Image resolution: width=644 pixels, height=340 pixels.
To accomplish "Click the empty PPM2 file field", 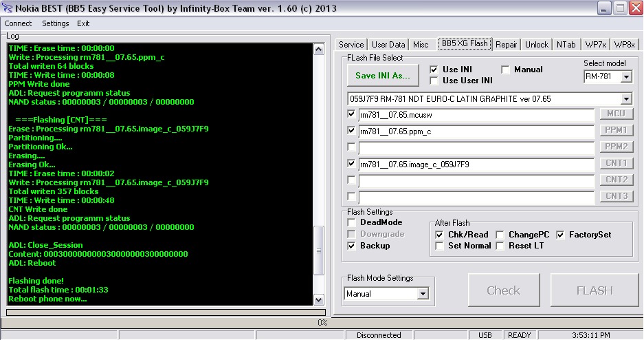I will [476, 148].
